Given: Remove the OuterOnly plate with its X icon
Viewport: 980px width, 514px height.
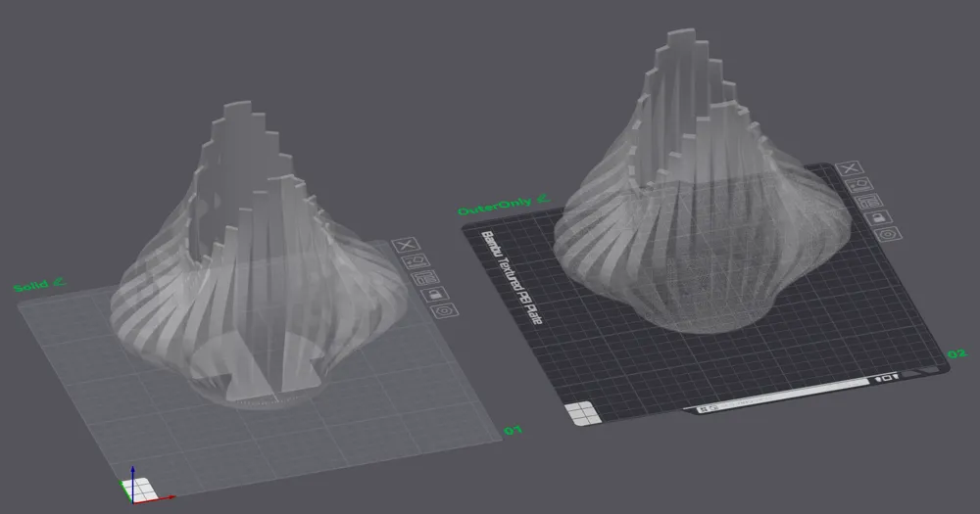Looking at the screenshot, I should click(x=850, y=168).
